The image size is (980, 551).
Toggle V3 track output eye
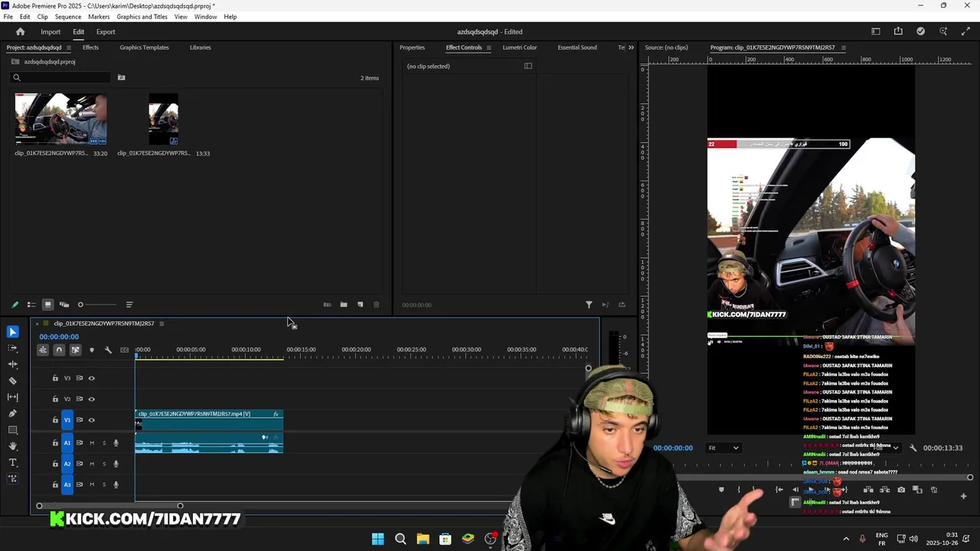(91, 378)
